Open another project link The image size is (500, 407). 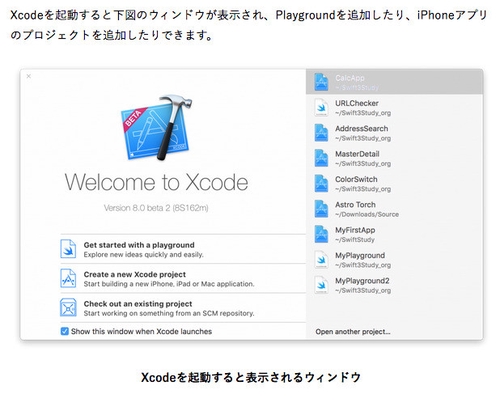coord(353,332)
